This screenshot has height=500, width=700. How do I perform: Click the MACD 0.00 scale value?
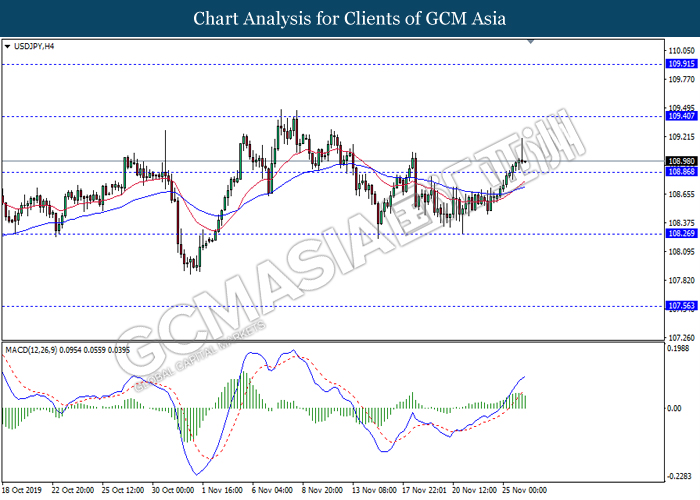pyautogui.click(x=674, y=408)
